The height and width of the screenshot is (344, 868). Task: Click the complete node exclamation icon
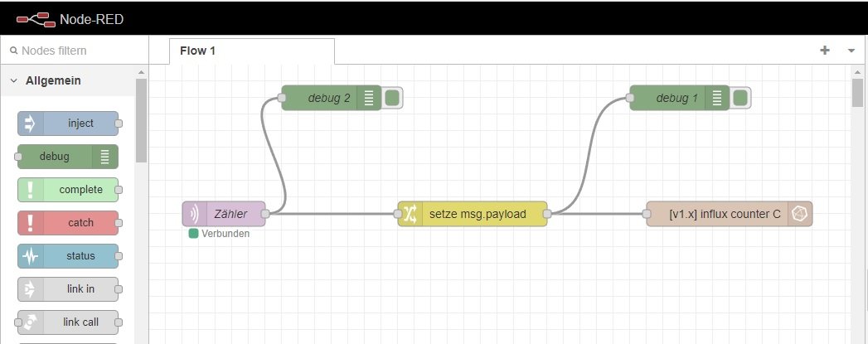click(31, 190)
